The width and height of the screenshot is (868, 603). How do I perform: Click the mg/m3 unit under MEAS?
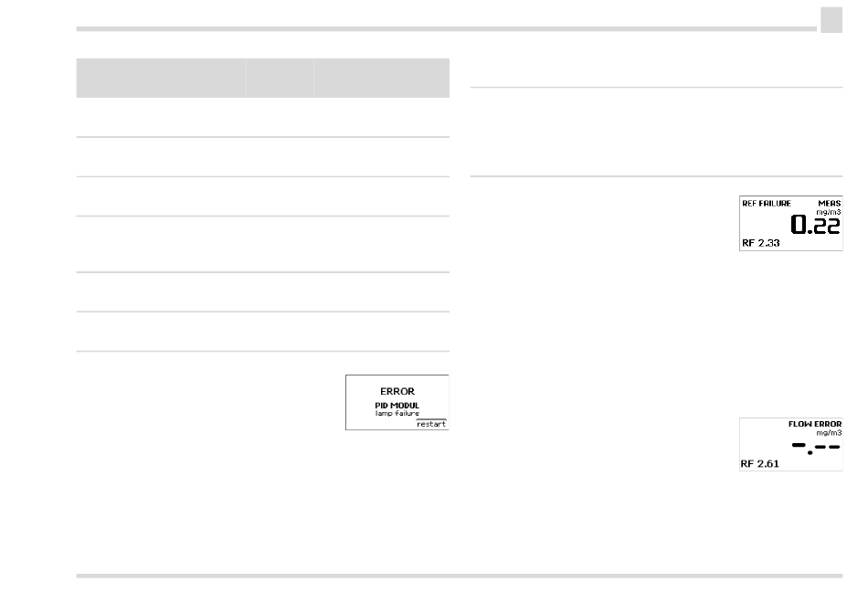[x=829, y=212]
